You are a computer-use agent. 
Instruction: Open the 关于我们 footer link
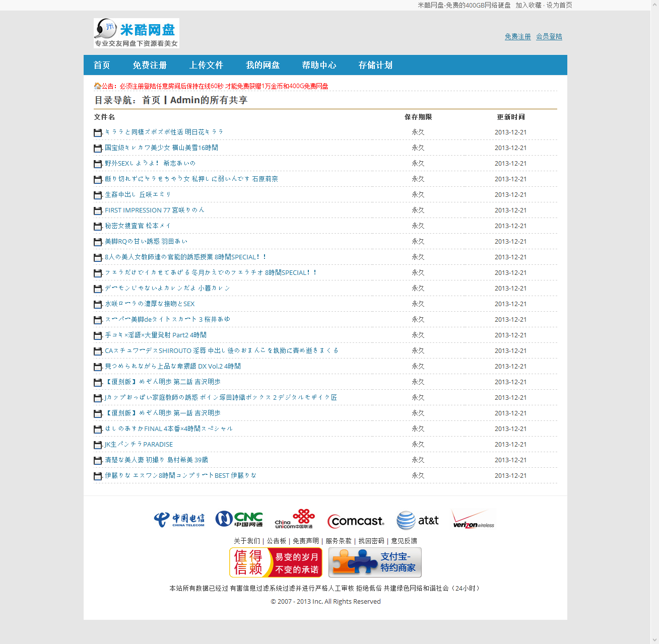[247, 541]
